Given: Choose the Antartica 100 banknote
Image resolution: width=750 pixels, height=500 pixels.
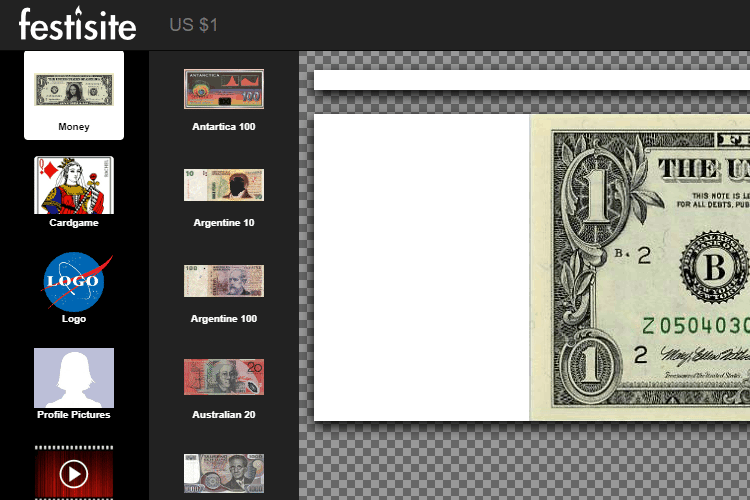Looking at the screenshot, I should click(224, 89).
